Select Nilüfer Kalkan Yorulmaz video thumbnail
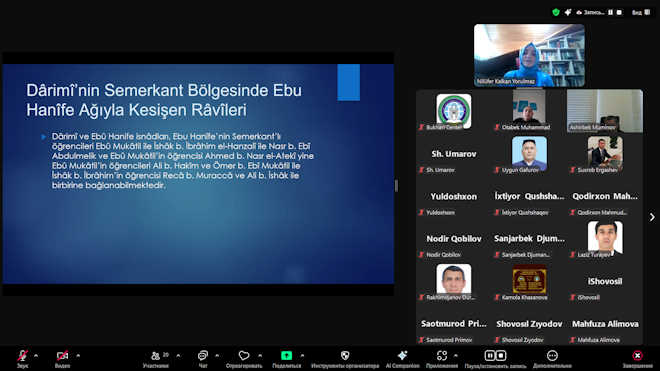660x371 pixels. click(x=529, y=55)
